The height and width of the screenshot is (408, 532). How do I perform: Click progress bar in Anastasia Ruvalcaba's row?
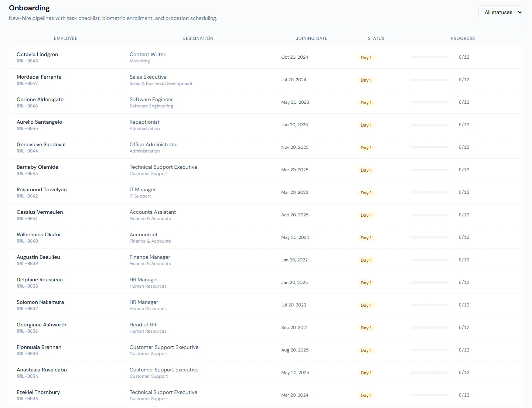coord(429,373)
